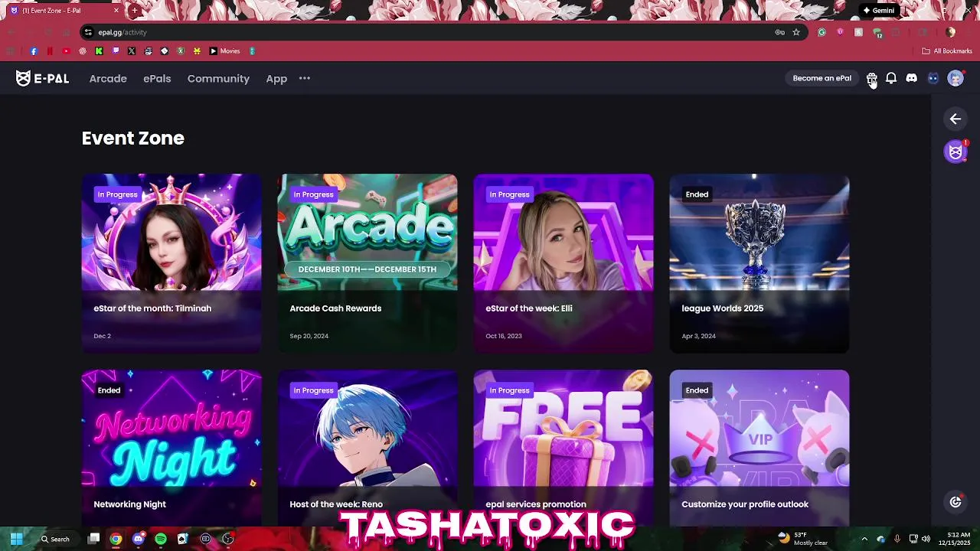980x551 pixels.
Task: Click the 'Oct 16, 2023' date text
Action: point(504,336)
